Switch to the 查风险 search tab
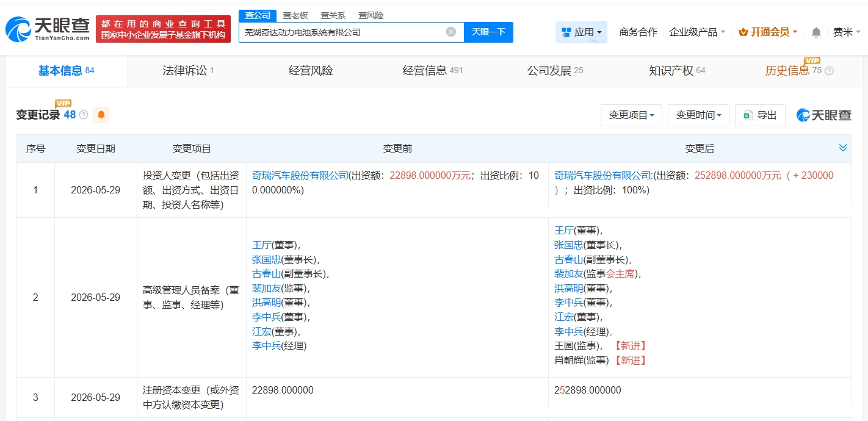 (371, 15)
